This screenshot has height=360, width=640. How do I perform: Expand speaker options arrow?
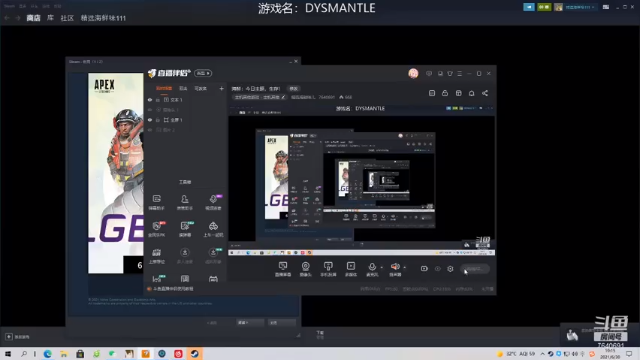pyautogui.click(x=404, y=267)
